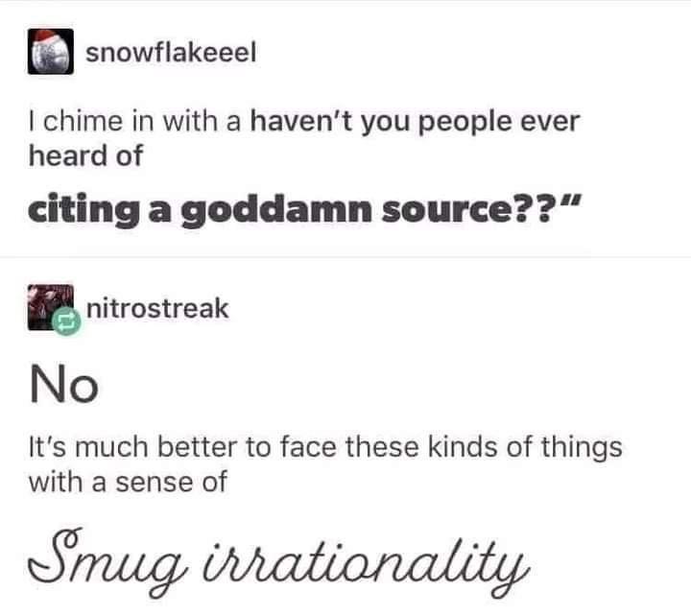Click the words 'I chime in with a'

point(135,122)
